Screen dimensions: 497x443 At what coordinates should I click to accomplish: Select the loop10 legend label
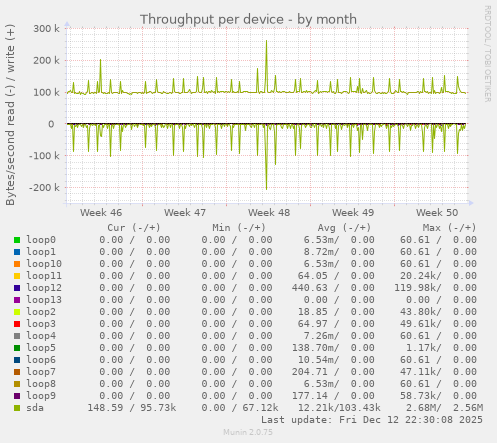pyautogui.click(x=44, y=264)
